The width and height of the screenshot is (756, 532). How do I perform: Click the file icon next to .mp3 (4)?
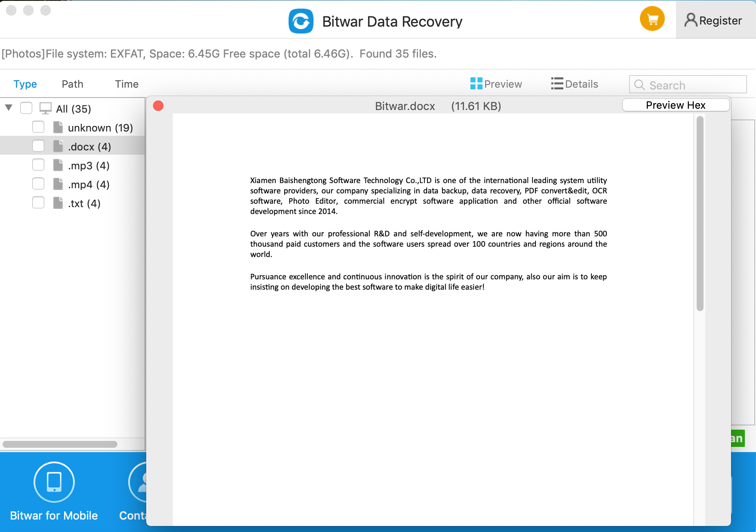(58, 165)
